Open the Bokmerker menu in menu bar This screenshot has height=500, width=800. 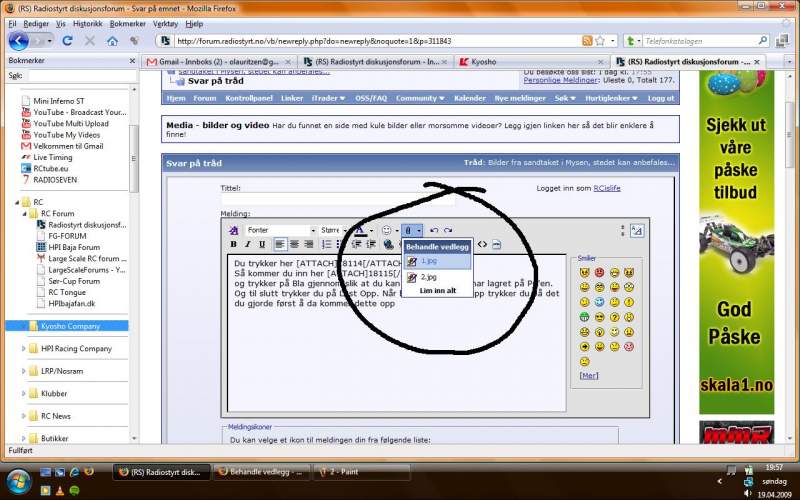pyautogui.click(x=127, y=23)
